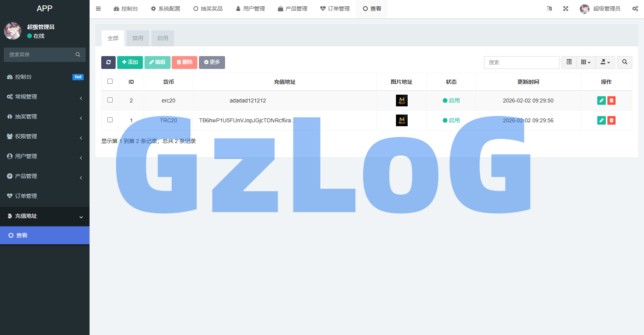The height and width of the screenshot is (335, 644).
Task: Delete the TRC20 row with red trash
Action: coord(611,120)
